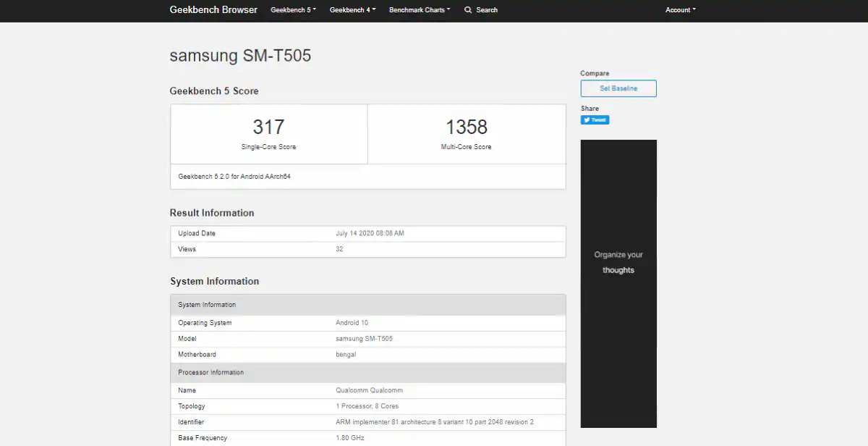This screenshot has width=868, height=446.
Task: Select the Android 10 operating system value
Action: pos(352,322)
